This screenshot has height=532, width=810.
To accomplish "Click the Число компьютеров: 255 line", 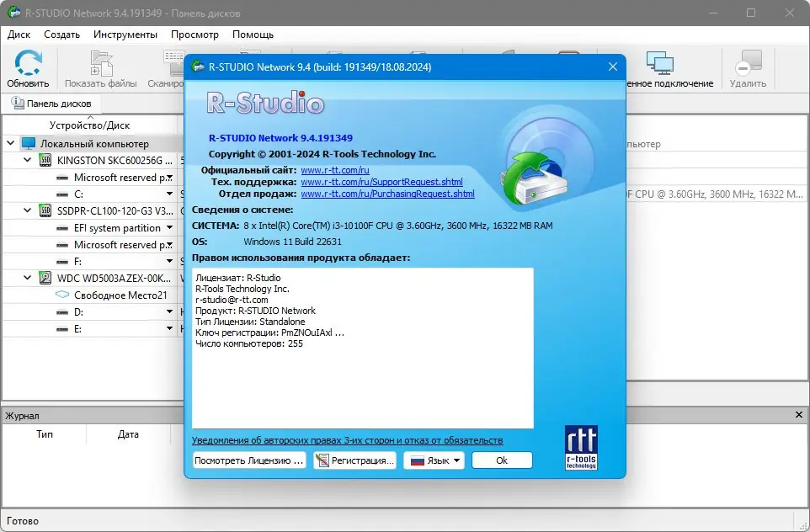I will coord(249,343).
